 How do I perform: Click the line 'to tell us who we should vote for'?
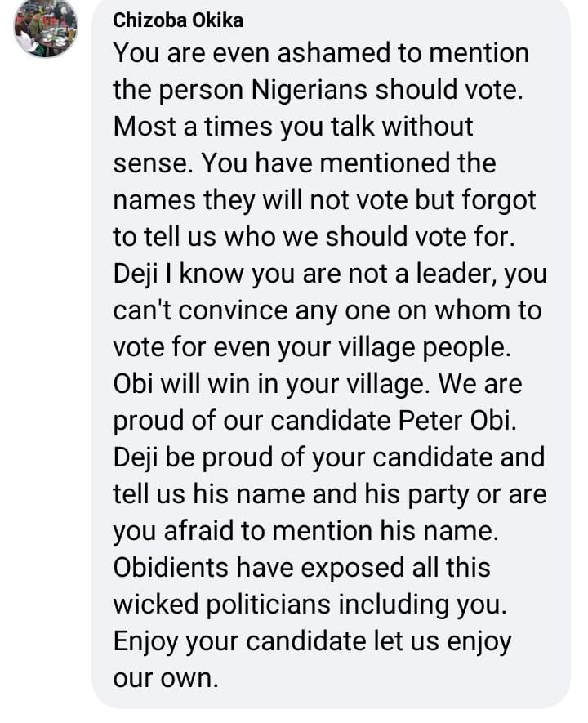tap(312, 237)
